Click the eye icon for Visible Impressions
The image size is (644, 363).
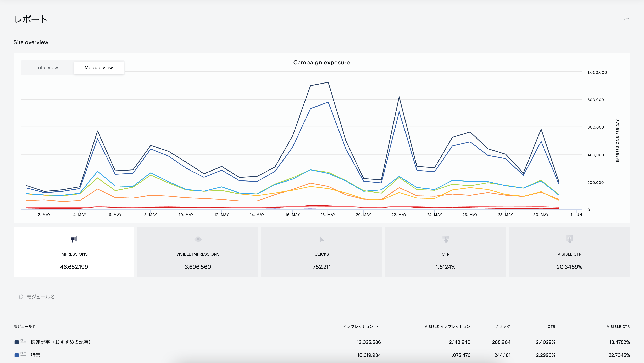pyautogui.click(x=198, y=239)
